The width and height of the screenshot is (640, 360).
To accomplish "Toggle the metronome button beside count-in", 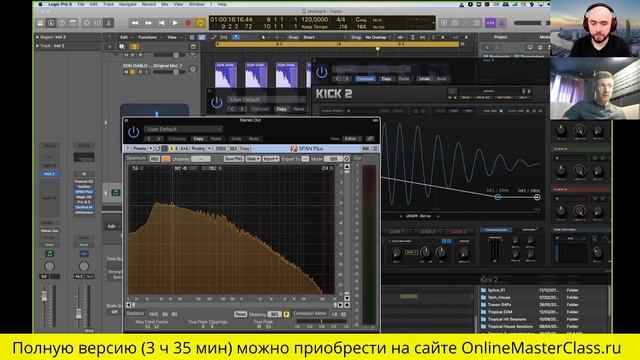I will (502, 23).
